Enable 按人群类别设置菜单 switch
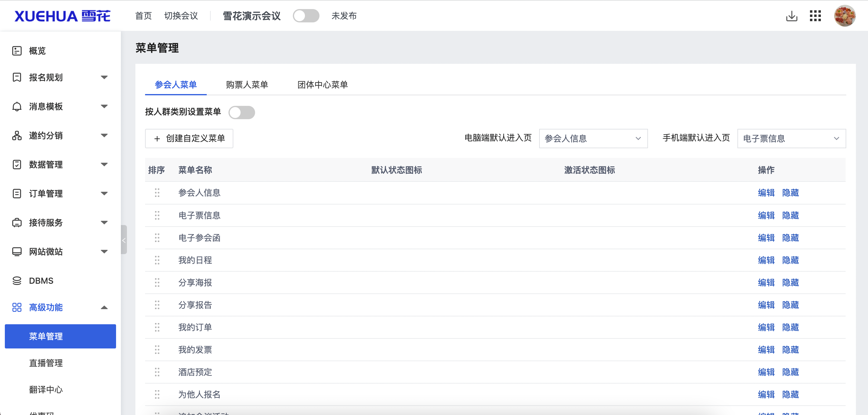 241,112
